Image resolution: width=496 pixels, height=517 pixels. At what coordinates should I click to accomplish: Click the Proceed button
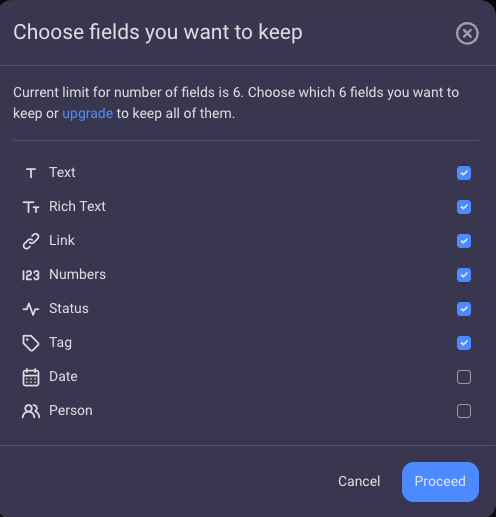440,482
